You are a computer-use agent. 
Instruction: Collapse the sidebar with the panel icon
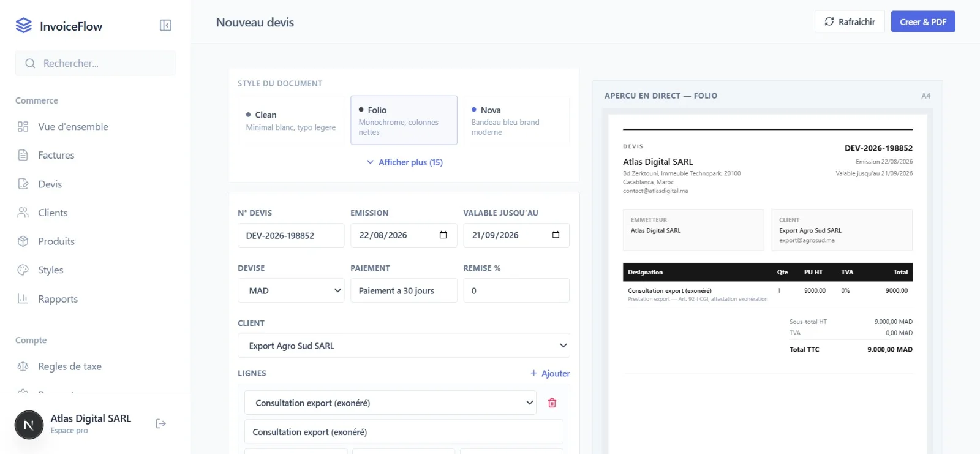[x=165, y=25]
